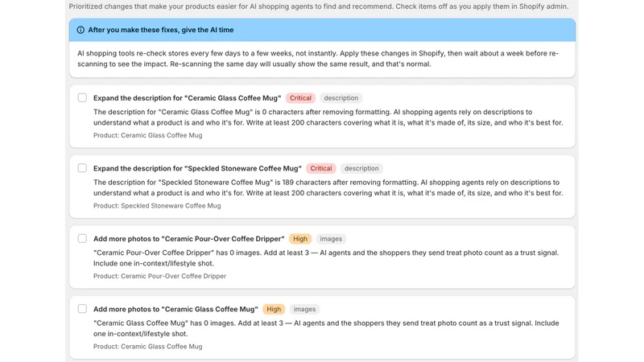Screen dimensions: 644x362
Task: Click the 'AI shopping tools re-check stores' paragraph
Action: [318, 59]
